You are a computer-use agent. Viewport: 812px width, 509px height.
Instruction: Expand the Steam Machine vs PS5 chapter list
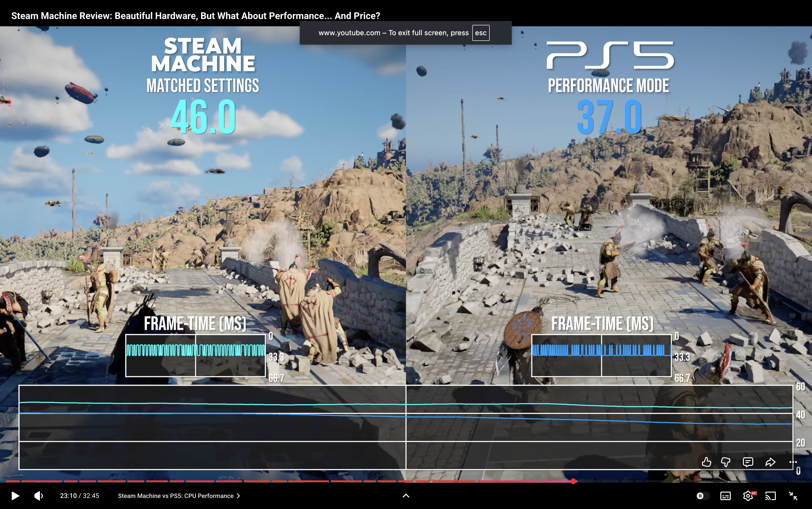point(179,496)
